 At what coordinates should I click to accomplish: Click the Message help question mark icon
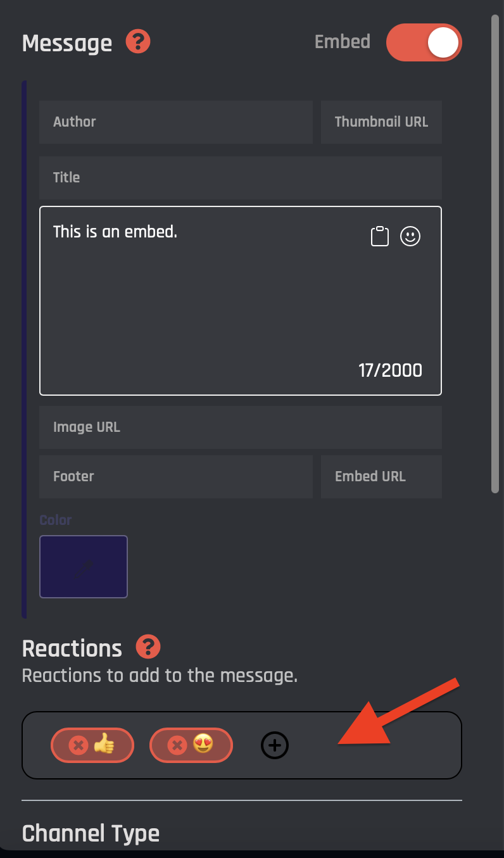click(138, 42)
